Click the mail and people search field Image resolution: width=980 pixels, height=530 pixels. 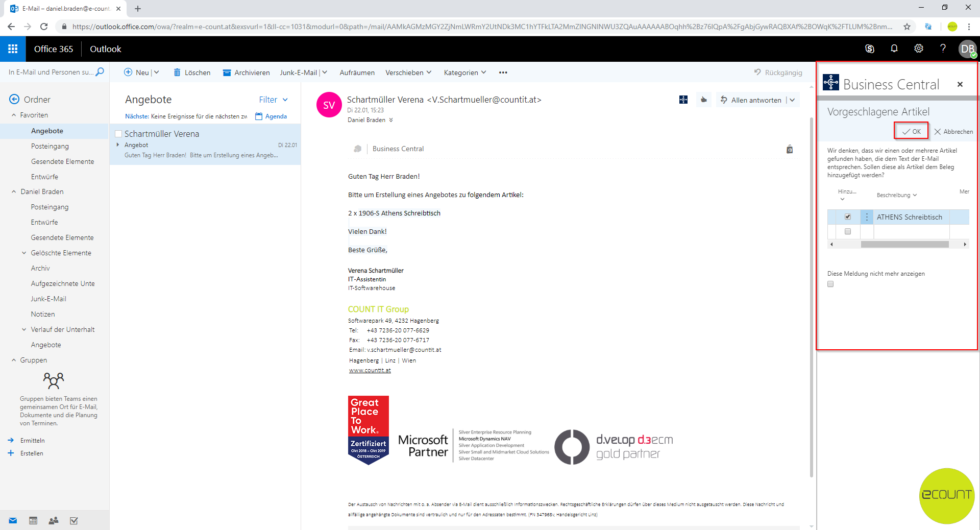coord(51,72)
